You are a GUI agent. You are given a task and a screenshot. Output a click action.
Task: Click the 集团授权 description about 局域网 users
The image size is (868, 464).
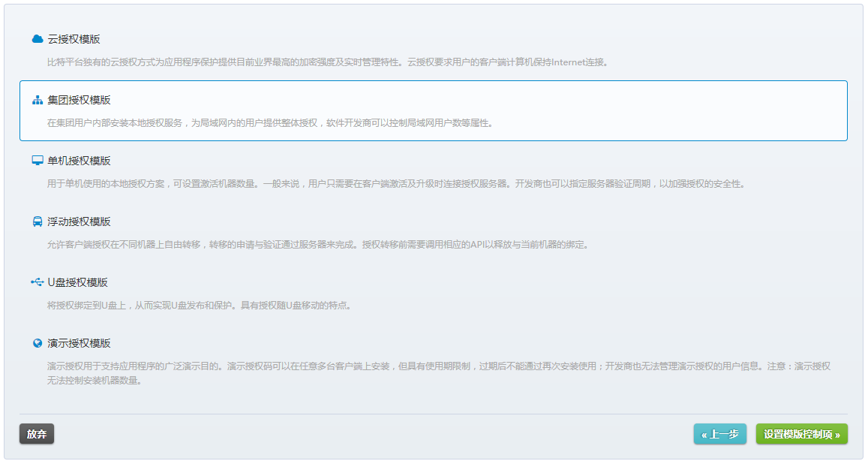[x=270, y=123]
